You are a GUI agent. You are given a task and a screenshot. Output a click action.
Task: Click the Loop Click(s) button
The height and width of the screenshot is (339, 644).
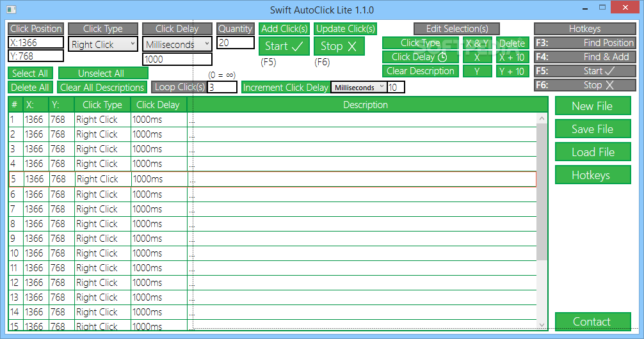(179, 87)
